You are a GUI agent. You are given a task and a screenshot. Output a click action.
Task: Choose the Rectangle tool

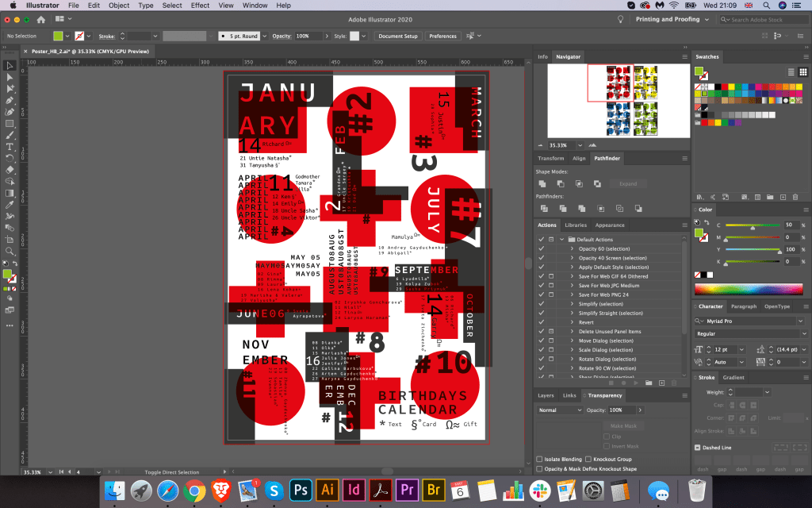[10, 124]
